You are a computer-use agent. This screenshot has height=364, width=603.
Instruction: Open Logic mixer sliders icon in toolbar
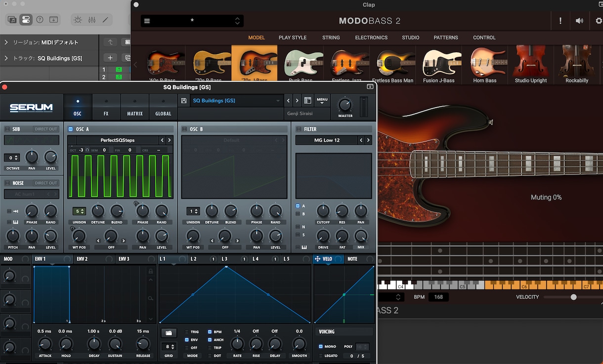[x=92, y=20]
